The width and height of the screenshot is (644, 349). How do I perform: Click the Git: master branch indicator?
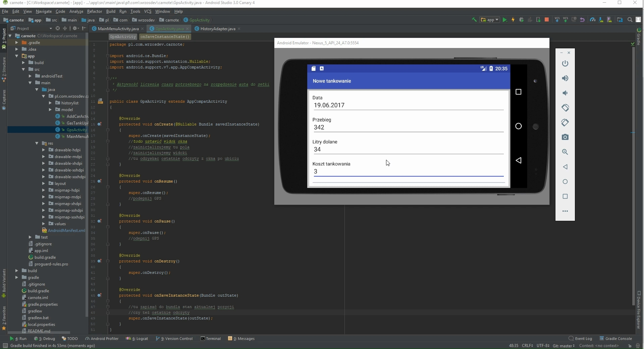563,346
